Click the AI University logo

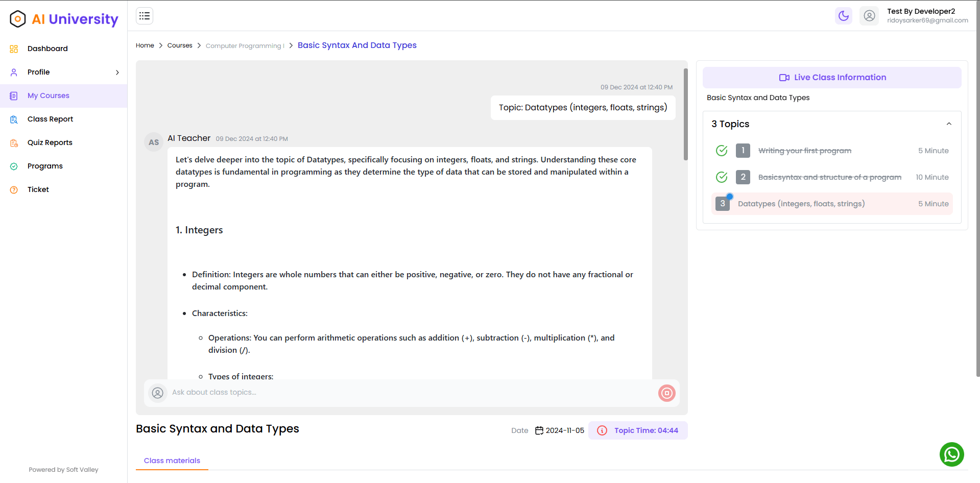64,19
